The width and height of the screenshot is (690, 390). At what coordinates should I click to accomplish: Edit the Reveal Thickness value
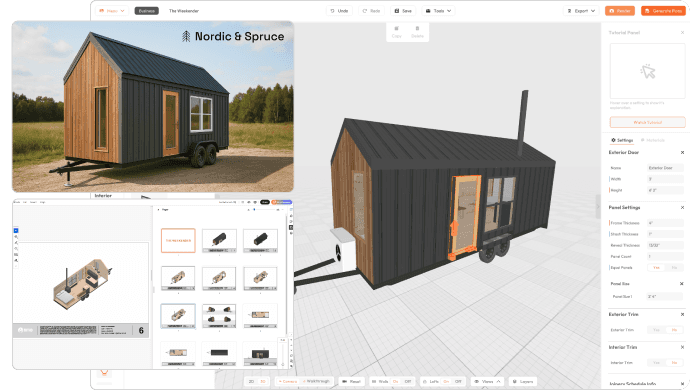pyautogui.click(x=665, y=245)
